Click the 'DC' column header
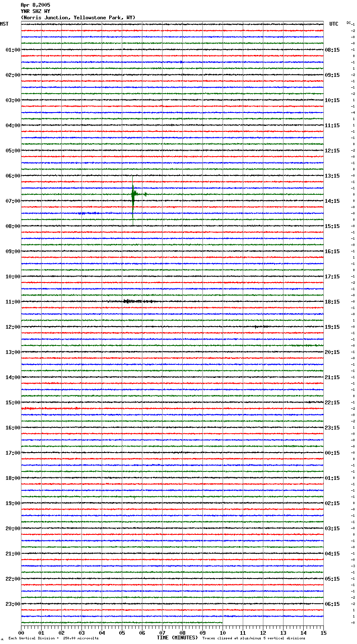Screen dimensions: 357x644 (x=349, y=23)
